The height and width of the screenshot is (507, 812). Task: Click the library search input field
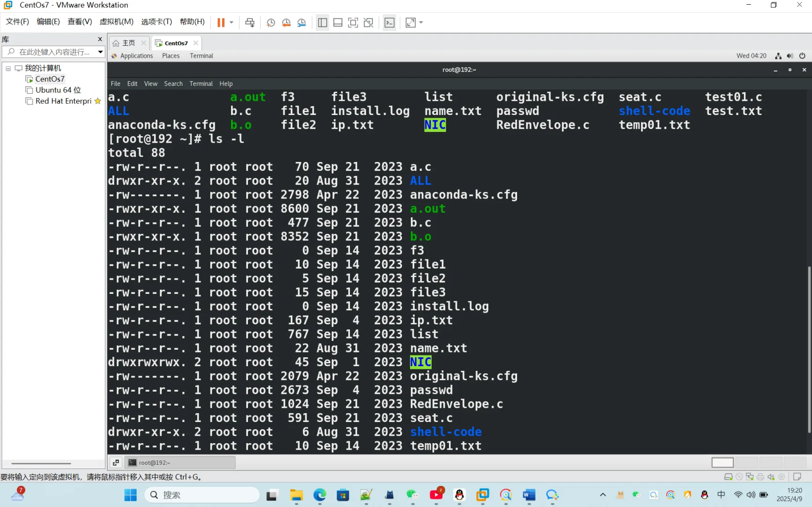(52, 52)
